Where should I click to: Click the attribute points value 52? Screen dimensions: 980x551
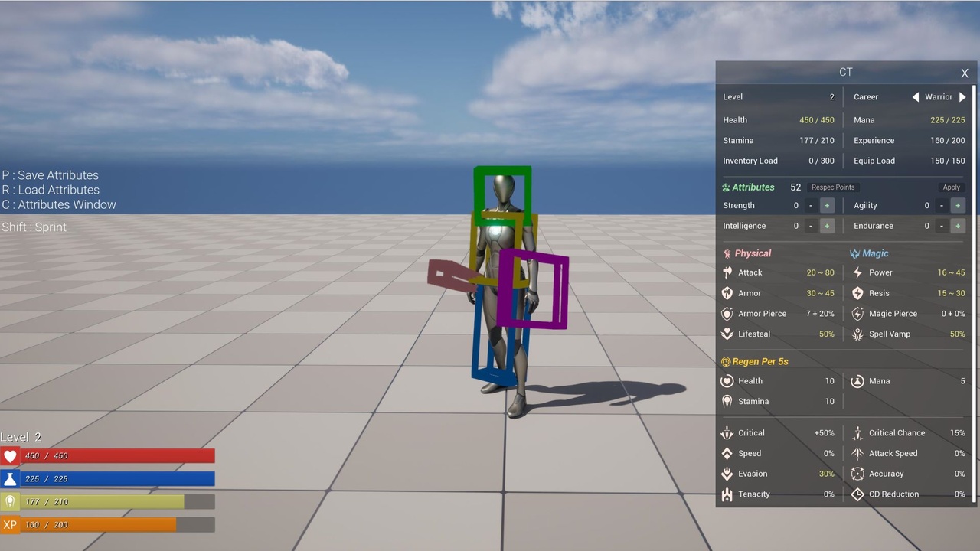point(795,187)
